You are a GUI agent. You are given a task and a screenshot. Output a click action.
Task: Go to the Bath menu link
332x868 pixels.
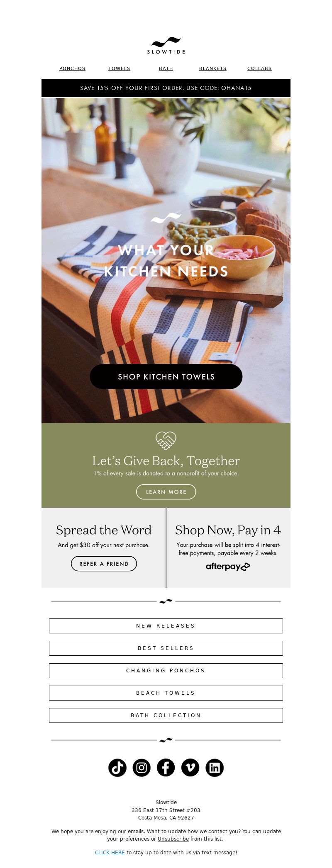(166, 68)
